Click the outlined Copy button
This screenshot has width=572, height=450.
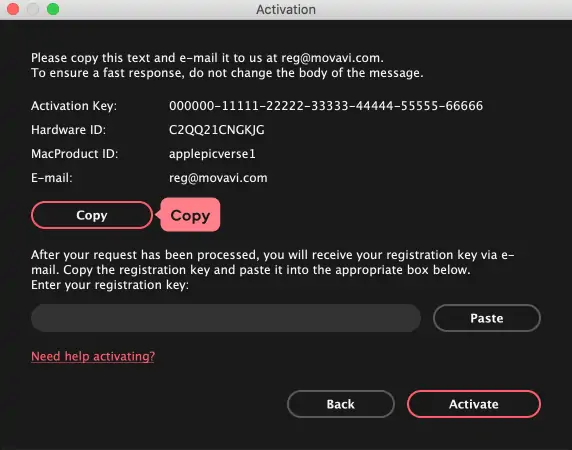tap(92, 215)
